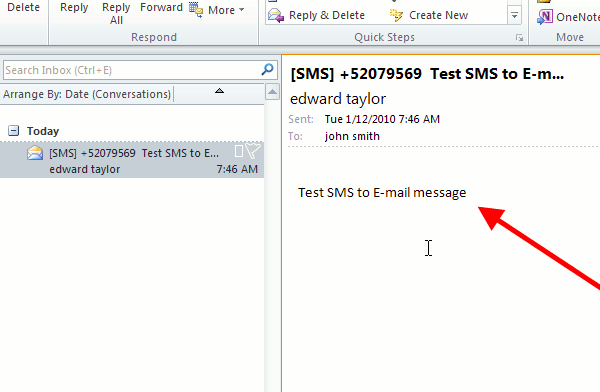Click Arrange By: Date (Conversations) header
The width and height of the screenshot is (600, 392).
click(x=87, y=94)
